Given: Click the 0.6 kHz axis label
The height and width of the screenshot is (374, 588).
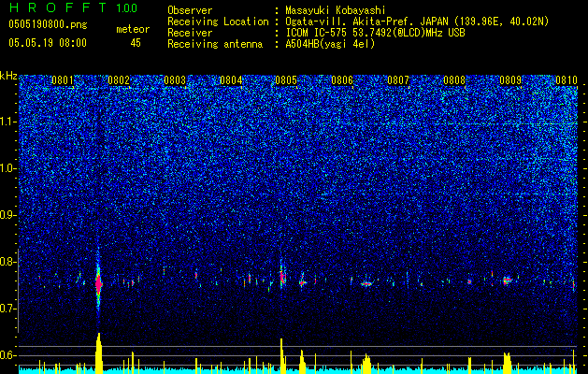Looking at the screenshot, I should coord(8,355).
